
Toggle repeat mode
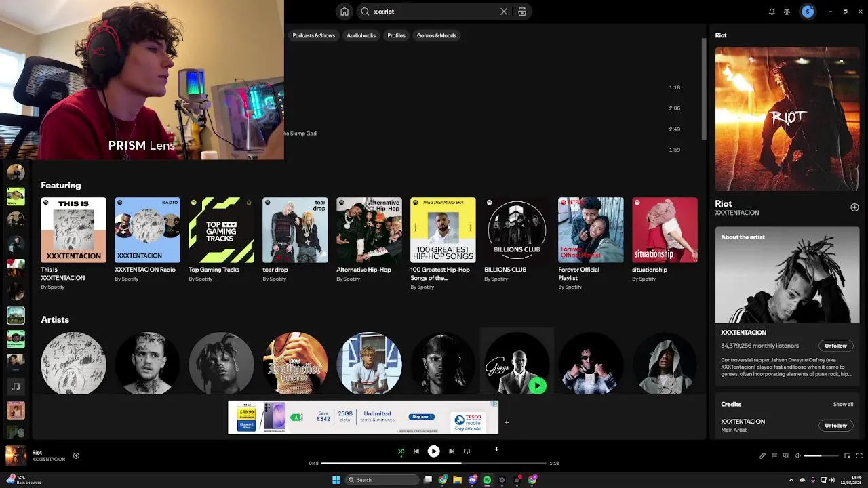click(467, 451)
